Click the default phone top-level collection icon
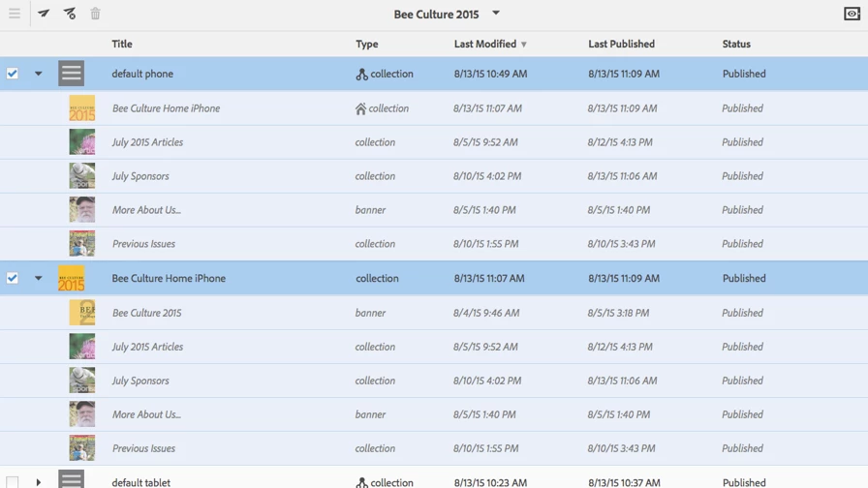 pos(361,75)
